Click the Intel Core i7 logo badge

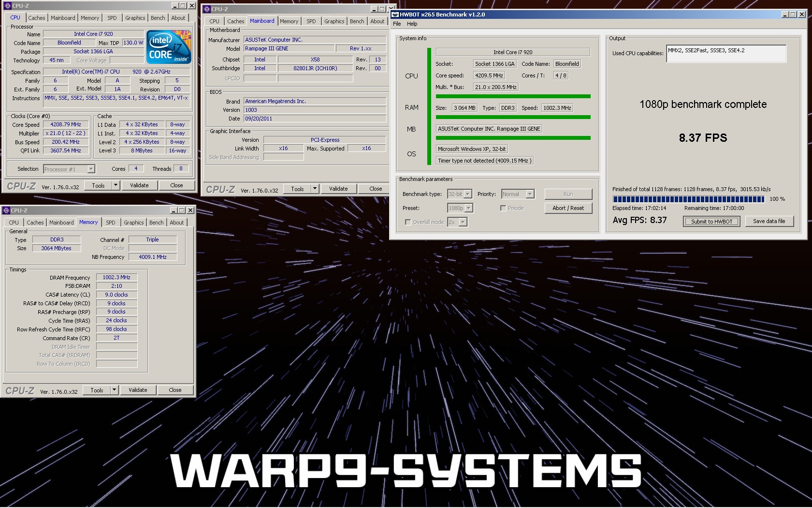coord(169,47)
